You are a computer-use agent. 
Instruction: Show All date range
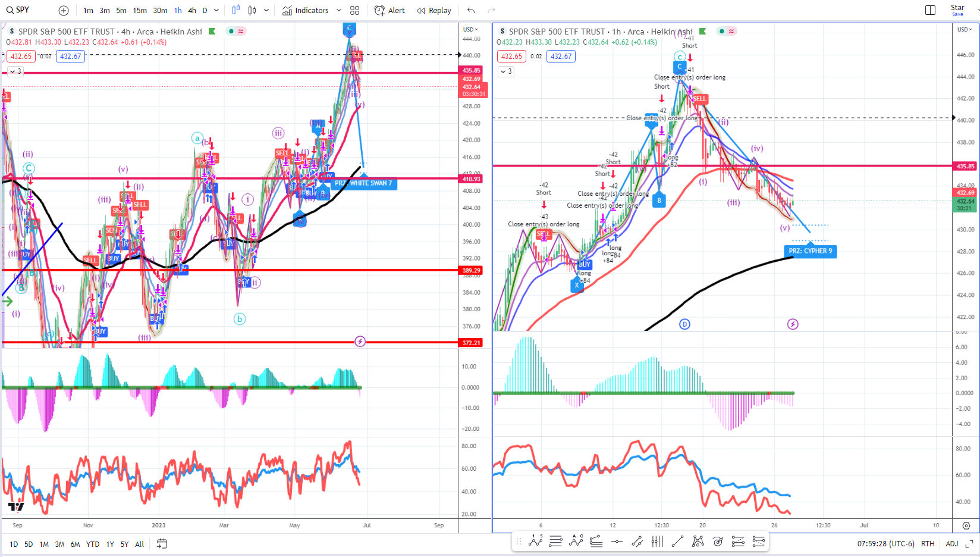pyautogui.click(x=140, y=544)
